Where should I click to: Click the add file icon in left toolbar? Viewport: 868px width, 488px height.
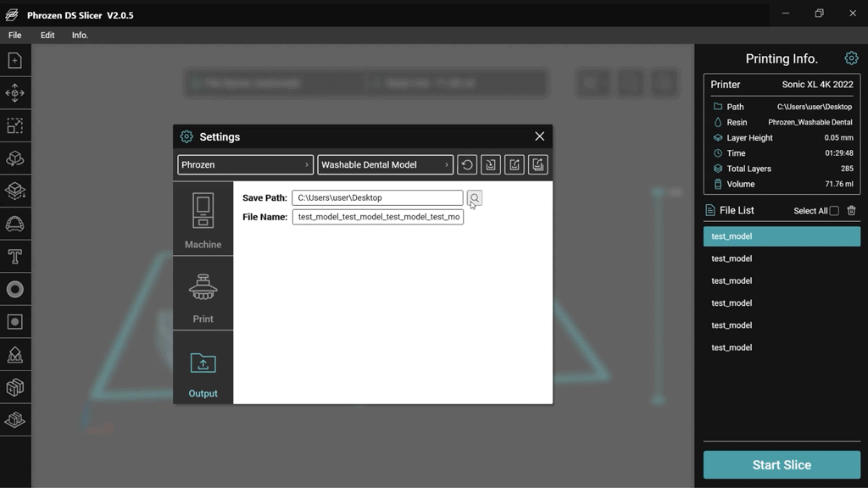point(15,60)
